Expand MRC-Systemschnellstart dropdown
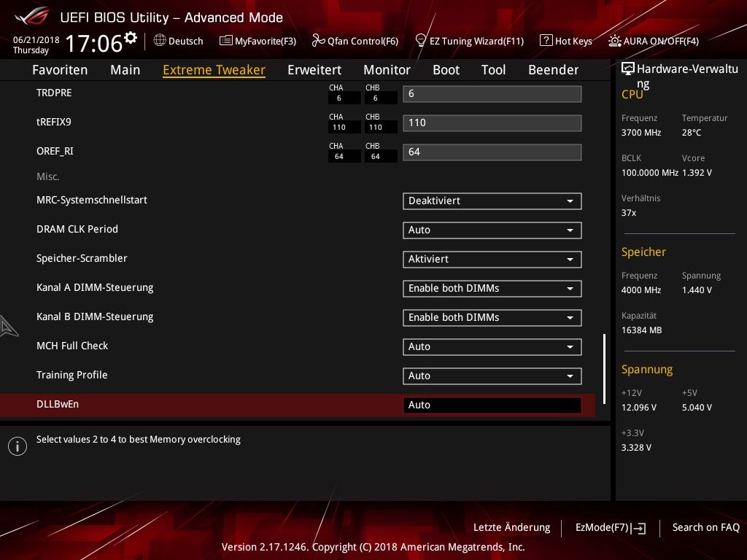The height and width of the screenshot is (560, 747). click(x=492, y=201)
